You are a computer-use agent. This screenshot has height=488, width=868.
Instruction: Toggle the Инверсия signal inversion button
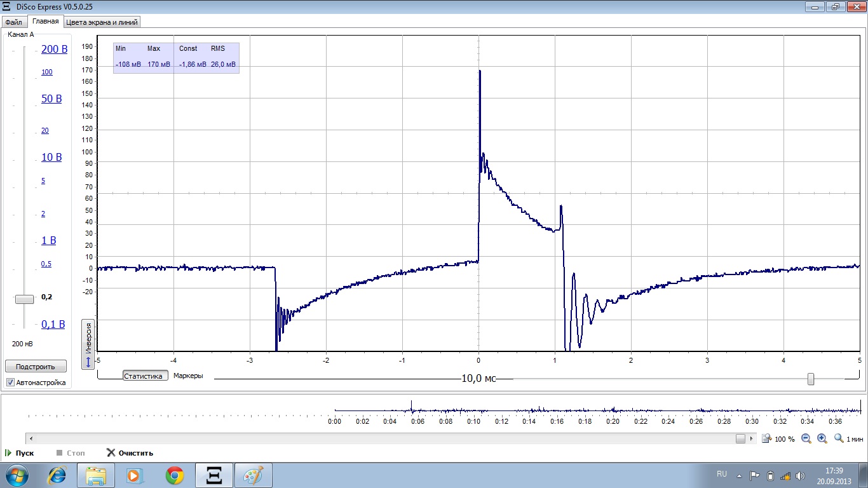(88, 345)
